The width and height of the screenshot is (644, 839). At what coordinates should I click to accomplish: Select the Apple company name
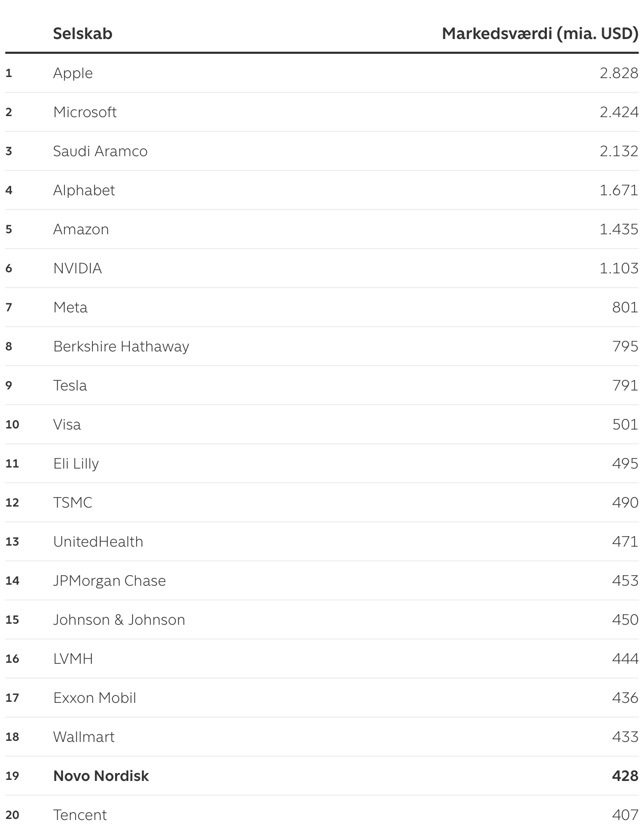coord(73,73)
